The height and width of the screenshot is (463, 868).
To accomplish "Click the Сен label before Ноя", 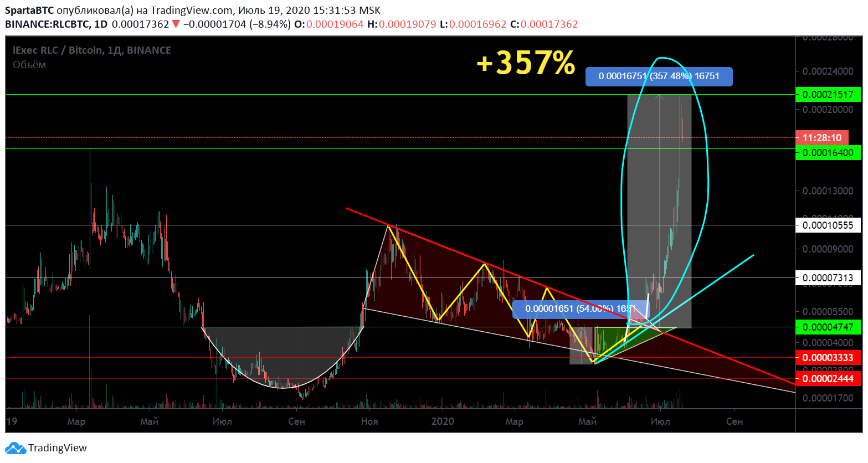I will (x=296, y=421).
